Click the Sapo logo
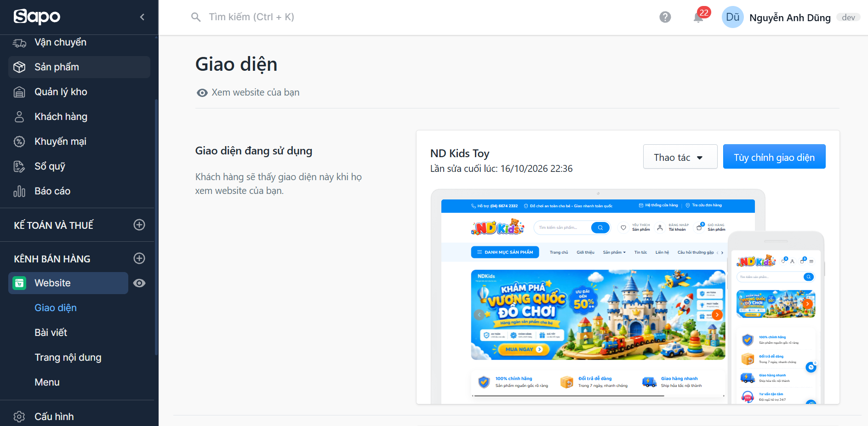This screenshot has height=426, width=868. tap(37, 17)
